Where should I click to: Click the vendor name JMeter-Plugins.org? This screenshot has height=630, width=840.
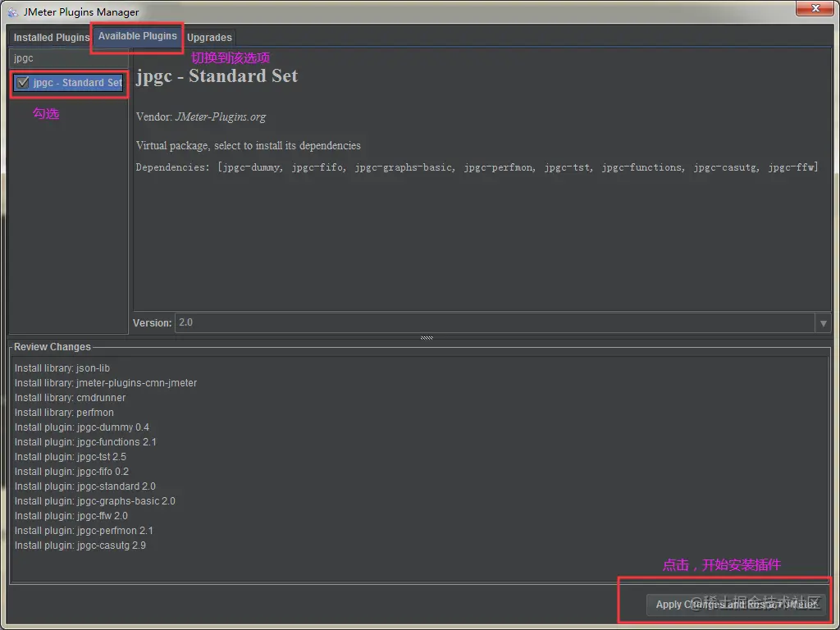(220, 116)
